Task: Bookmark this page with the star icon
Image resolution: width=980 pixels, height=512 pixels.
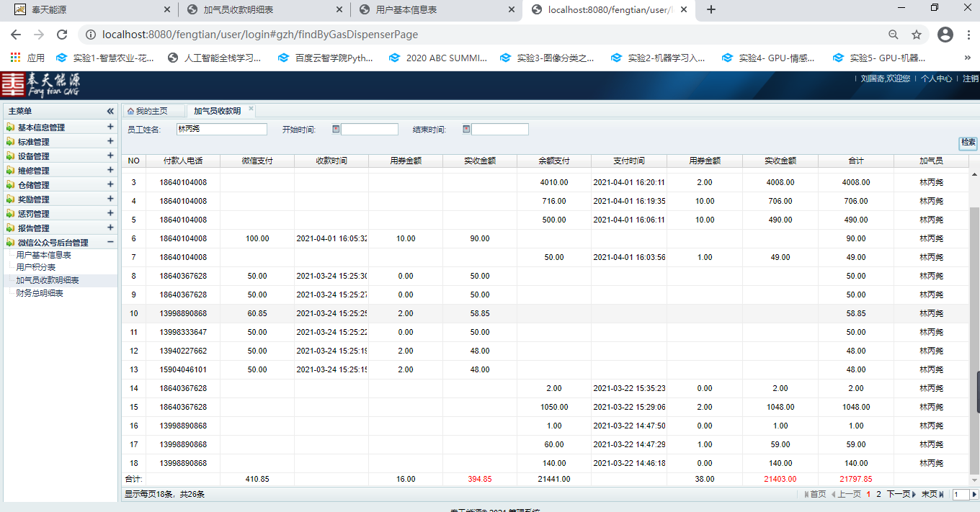Action: click(917, 35)
